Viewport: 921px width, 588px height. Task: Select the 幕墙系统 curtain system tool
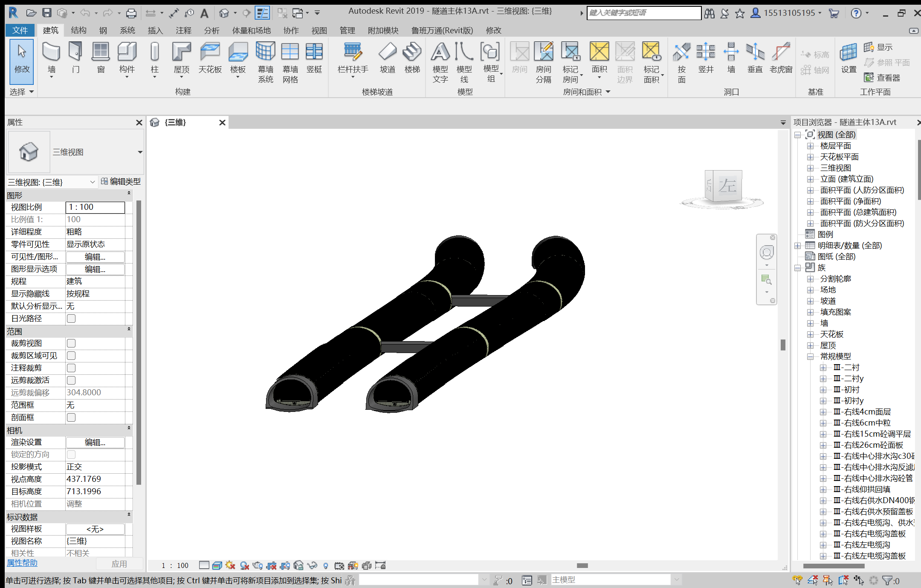(x=265, y=62)
